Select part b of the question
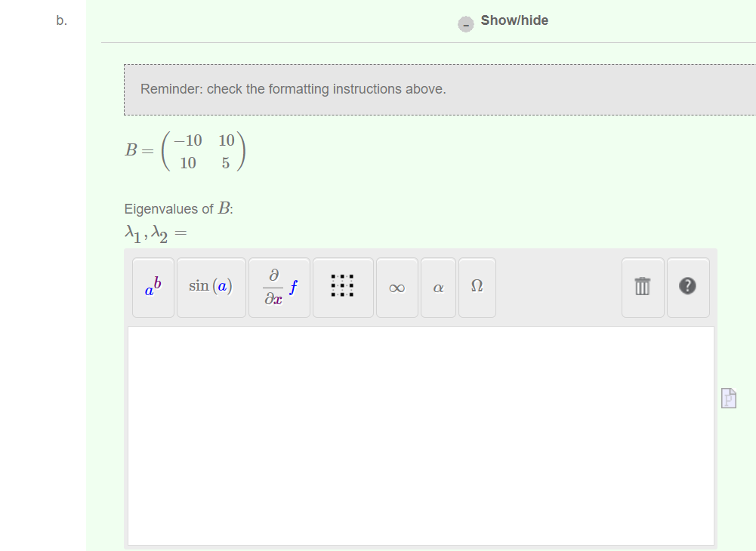The image size is (756, 551). click(60, 21)
